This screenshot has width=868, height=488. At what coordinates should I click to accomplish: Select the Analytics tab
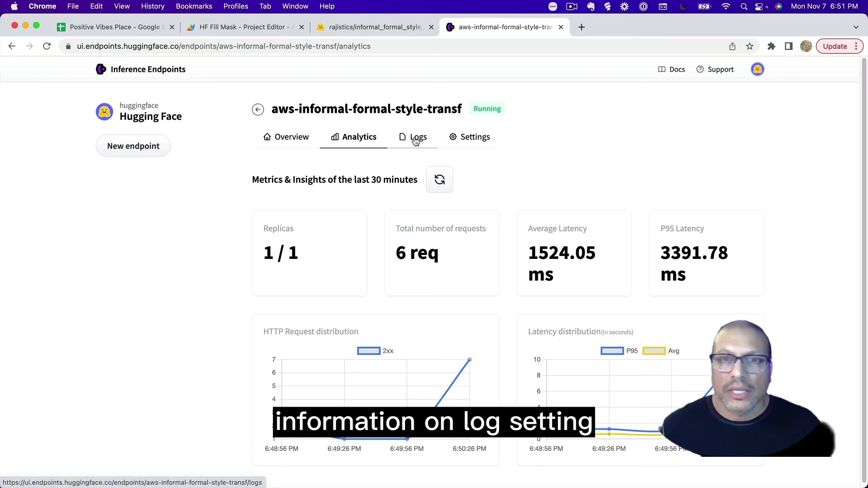click(354, 137)
